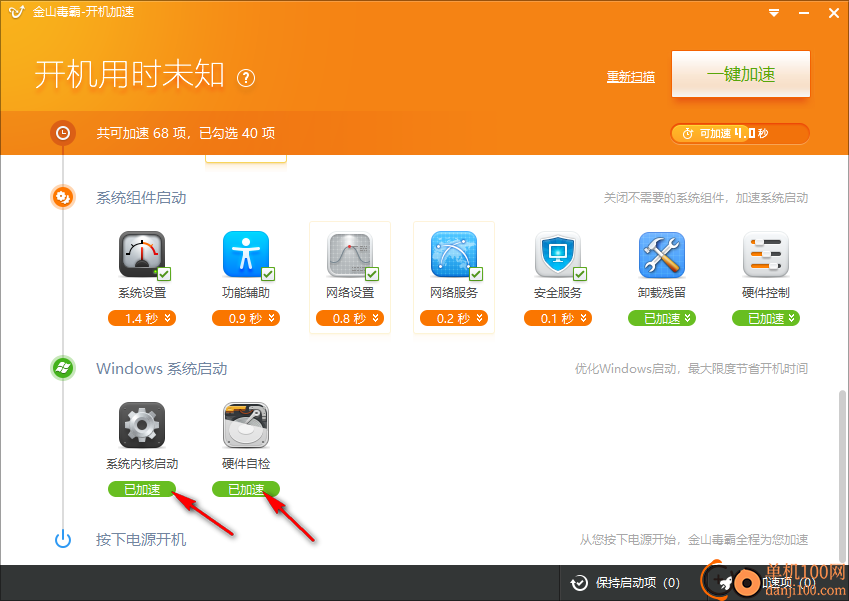Click the 系统组件启动 heading
Image resolution: width=849 pixels, height=601 pixels.
click(x=141, y=198)
